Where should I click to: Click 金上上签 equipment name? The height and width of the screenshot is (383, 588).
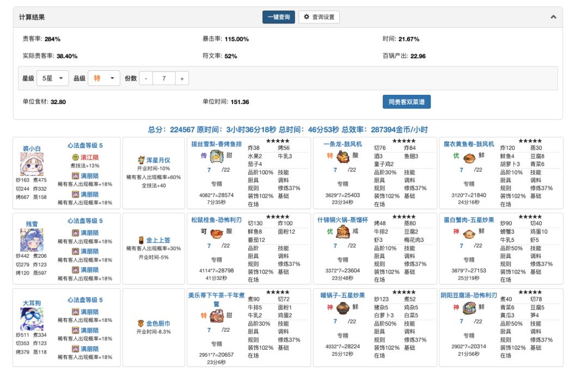point(158,240)
